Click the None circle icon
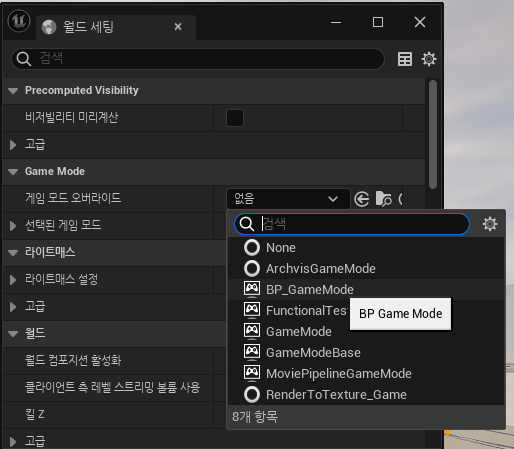This screenshot has height=449, width=514. click(x=252, y=248)
